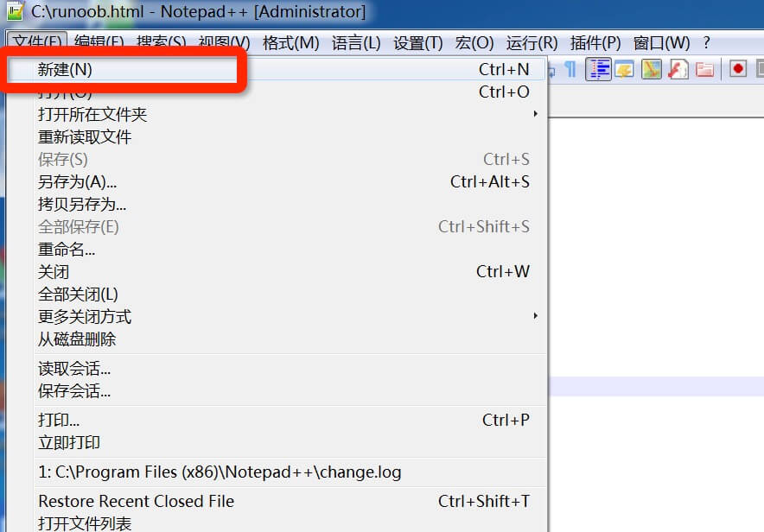
Task: Click the Folder as Workspace icon
Action: coord(705,70)
